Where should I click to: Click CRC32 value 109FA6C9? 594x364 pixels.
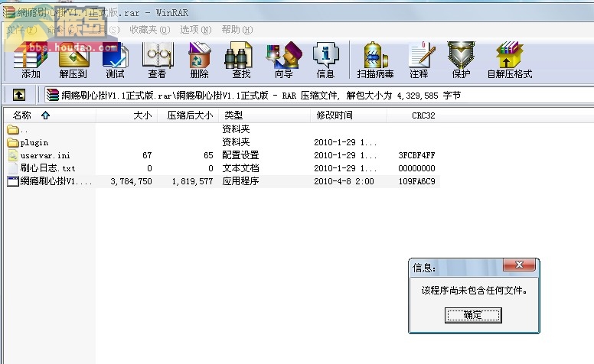[416, 182]
